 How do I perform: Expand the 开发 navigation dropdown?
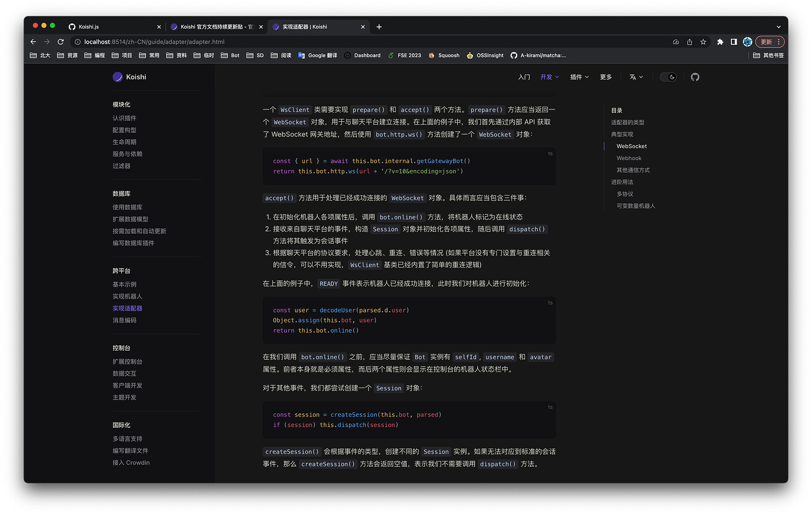tap(548, 76)
